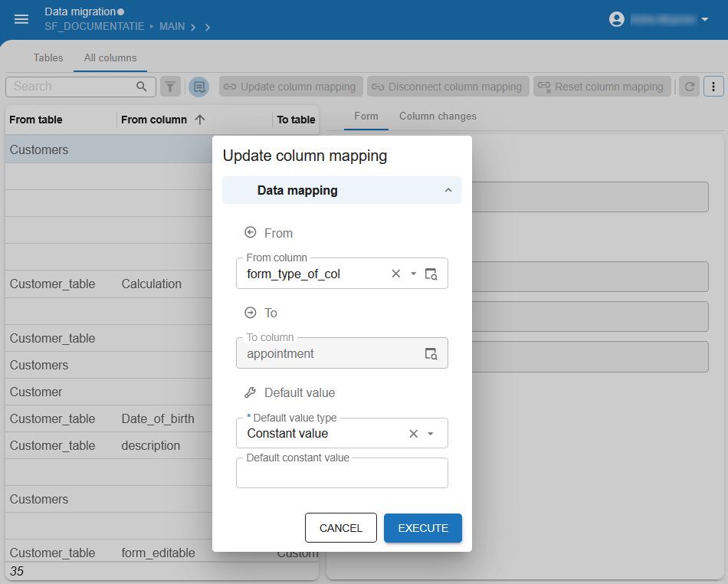Open lookup icon for To column
The image size is (728, 584).
click(x=431, y=353)
